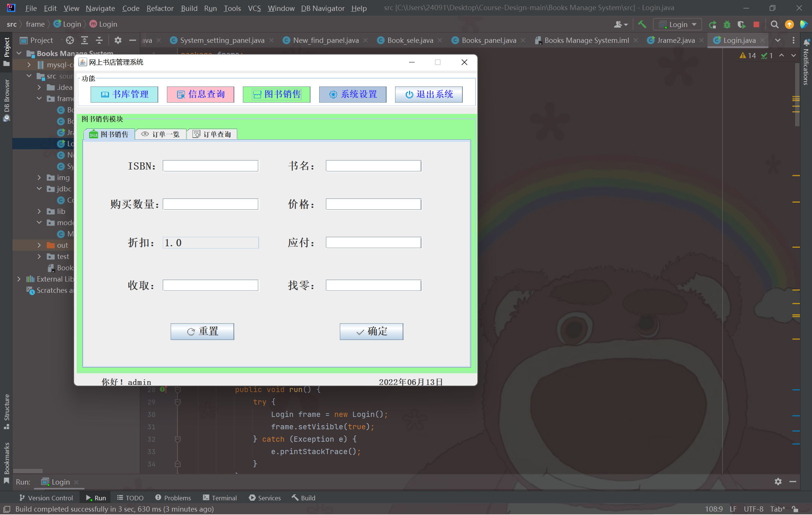Click the 购买数量 quantity input field
Screen dimensions: 812x515
click(210, 204)
